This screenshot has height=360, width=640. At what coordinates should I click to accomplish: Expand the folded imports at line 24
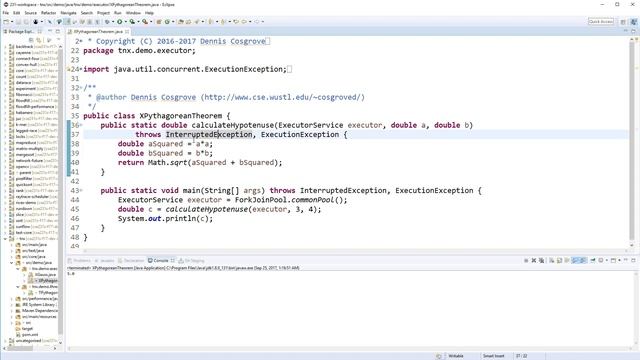tap(81, 69)
